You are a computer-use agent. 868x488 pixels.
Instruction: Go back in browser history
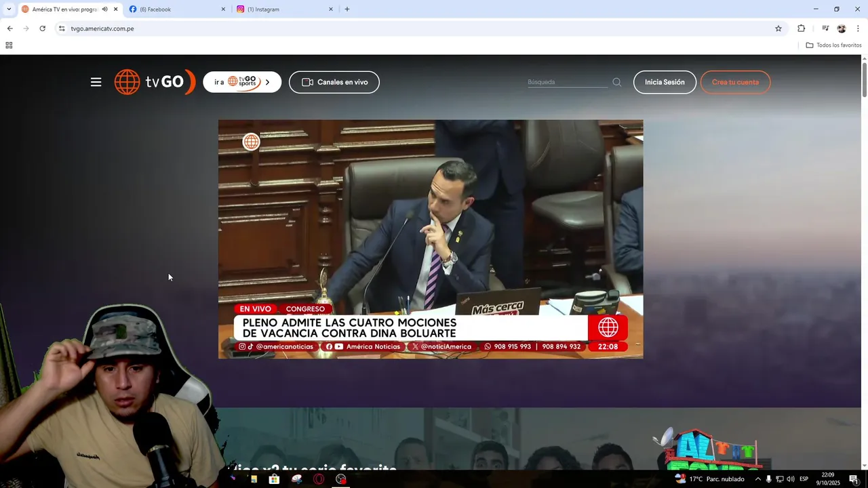pyautogui.click(x=9, y=28)
